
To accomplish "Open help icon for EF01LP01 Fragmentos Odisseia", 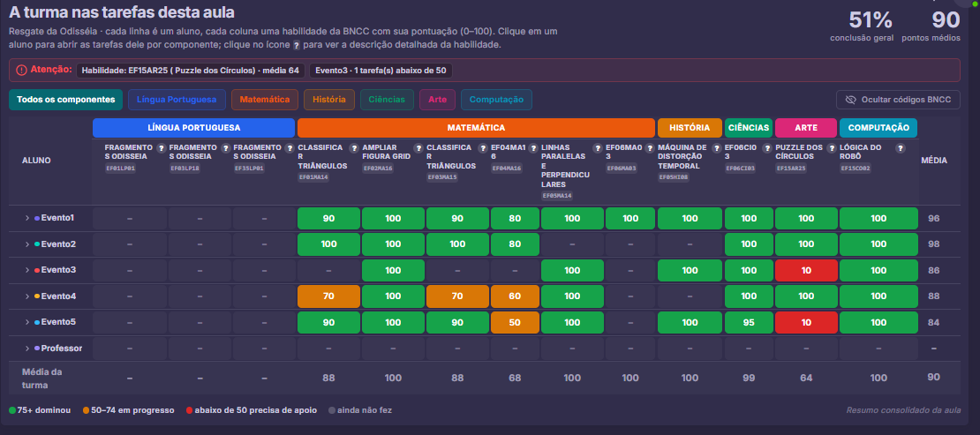I will [x=161, y=148].
